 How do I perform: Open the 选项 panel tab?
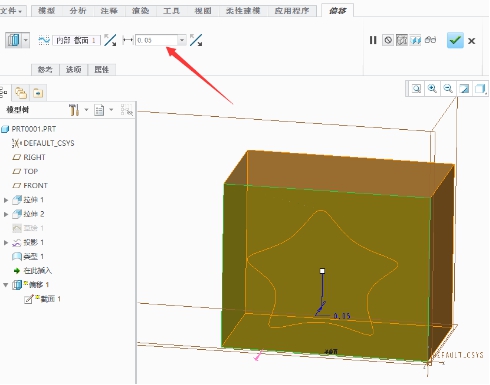coord(73,69)
